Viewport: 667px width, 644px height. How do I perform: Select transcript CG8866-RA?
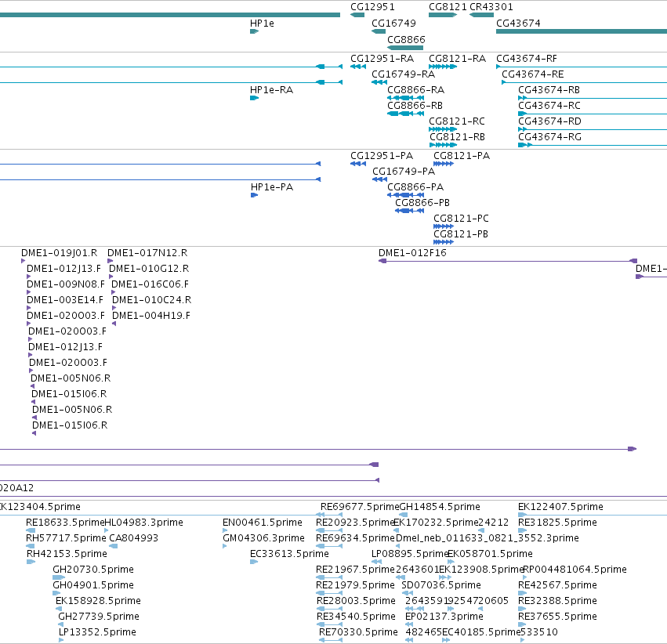[x=406, y=98]
